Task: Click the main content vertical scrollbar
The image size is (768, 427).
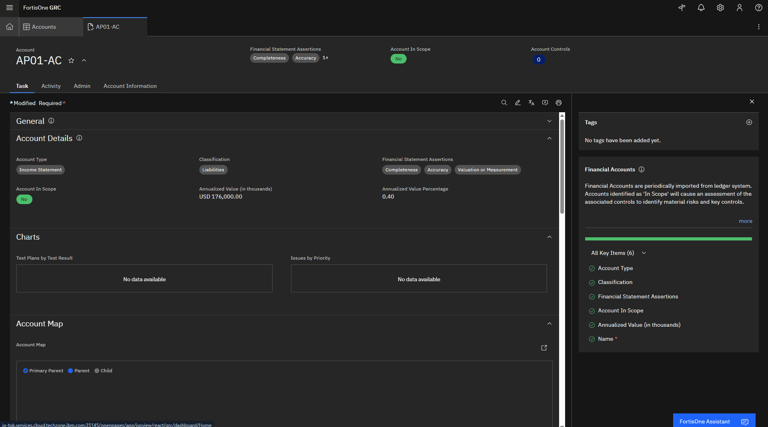Action: [x=562, y=166]
